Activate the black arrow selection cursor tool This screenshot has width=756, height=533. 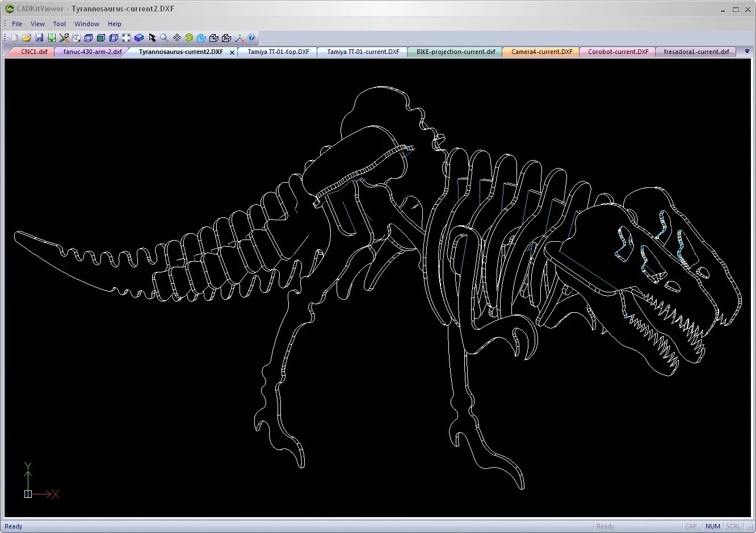(152, 38)
